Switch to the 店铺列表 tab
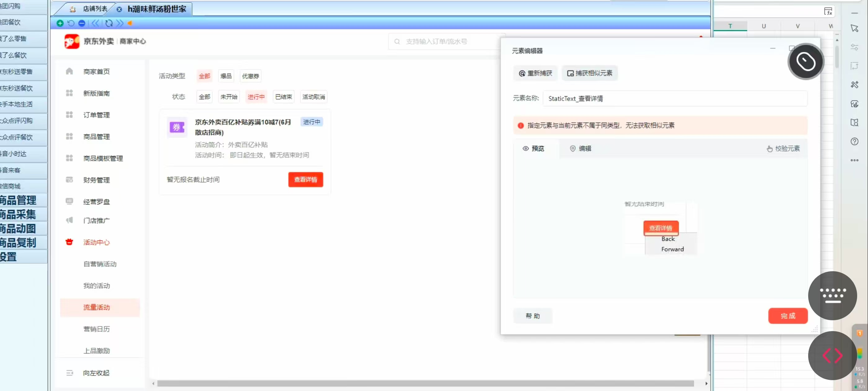The height and width of the screenshot is (391, 868). (x=95, y=9)
